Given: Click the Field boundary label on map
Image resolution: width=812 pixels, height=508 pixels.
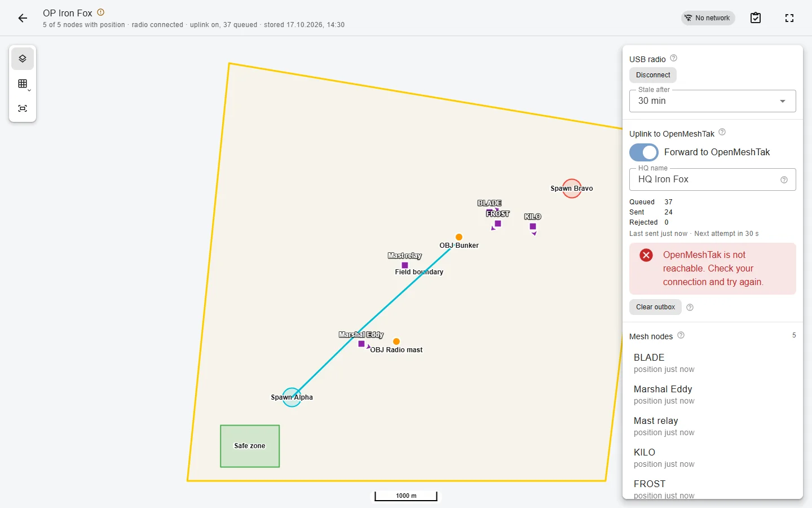Looking at the screenshot, I should [419, 272].
